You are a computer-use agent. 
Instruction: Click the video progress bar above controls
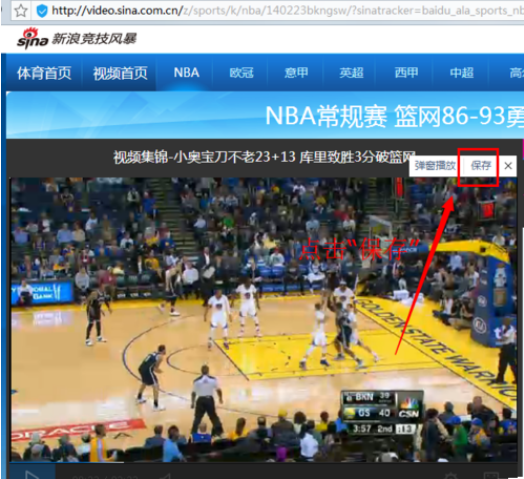pyautogui.click(x=263, y=463)
